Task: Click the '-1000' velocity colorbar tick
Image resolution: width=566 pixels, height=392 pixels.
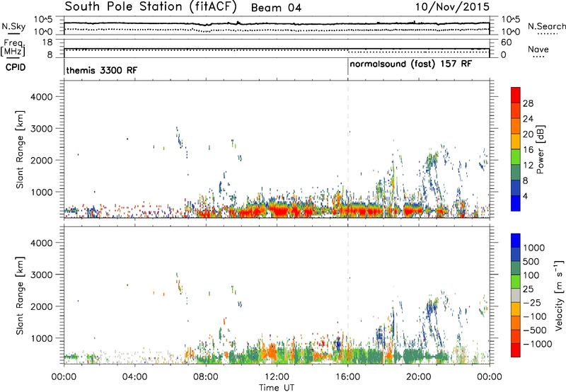Action: click(537, 344)
